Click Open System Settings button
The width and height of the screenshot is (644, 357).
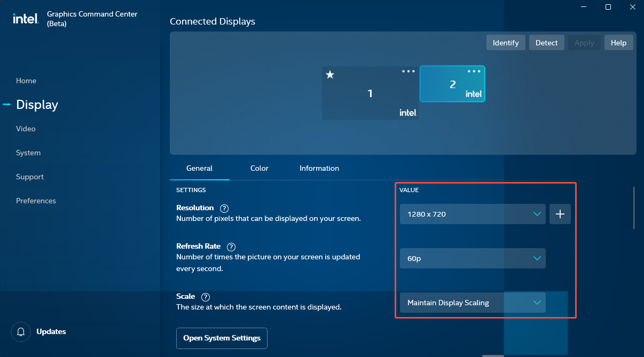(x=222, y=338)
